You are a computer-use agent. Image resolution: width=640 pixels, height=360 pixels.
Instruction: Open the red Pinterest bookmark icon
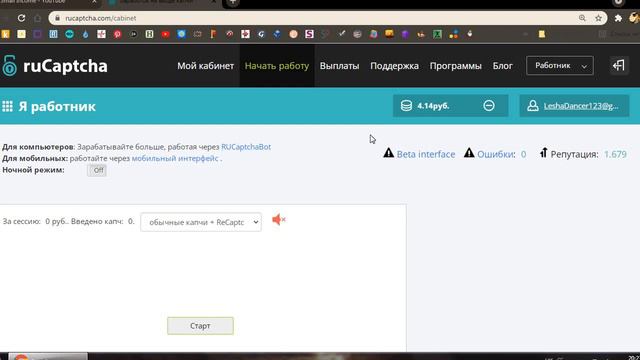click(118, 34)
